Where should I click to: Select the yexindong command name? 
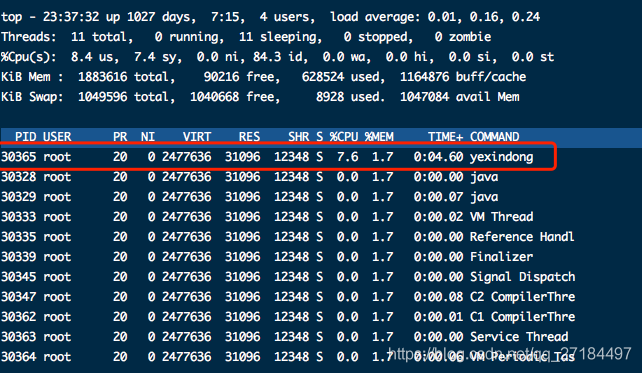point(502,157)
